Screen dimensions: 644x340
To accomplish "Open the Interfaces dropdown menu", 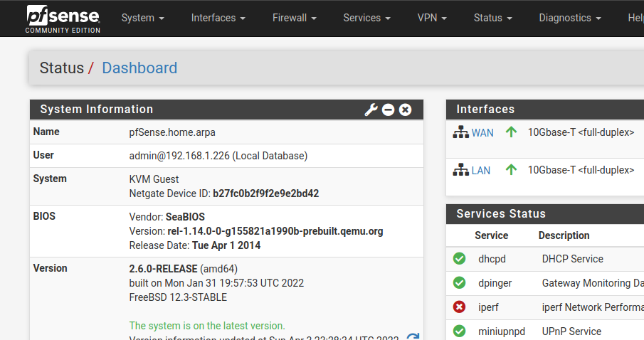I will [218, 18].
